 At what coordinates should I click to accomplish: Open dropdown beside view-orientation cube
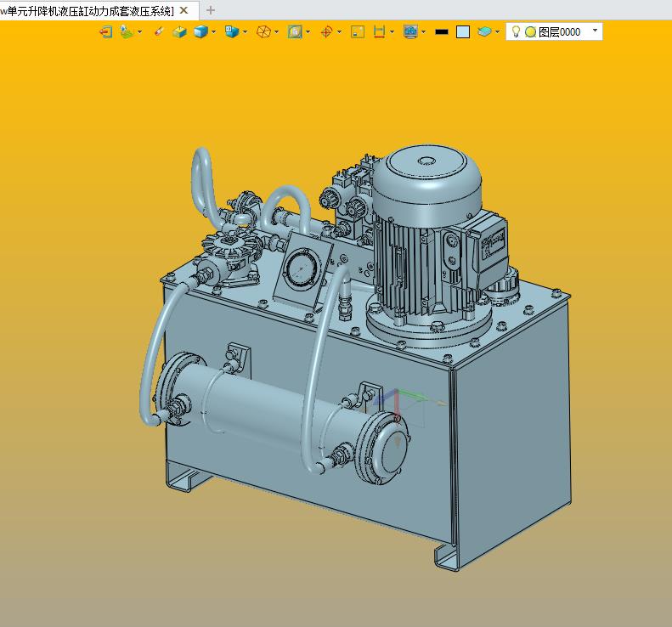point(246,32)
